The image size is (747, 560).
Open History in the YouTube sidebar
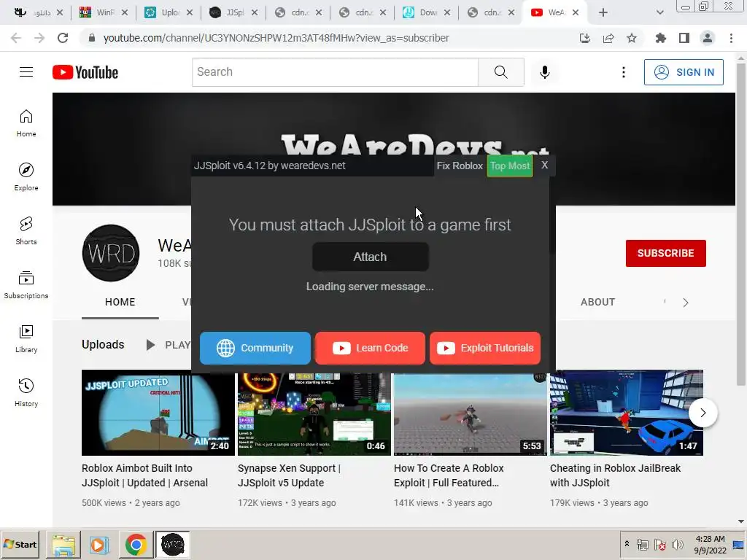[x=26, y=392]
